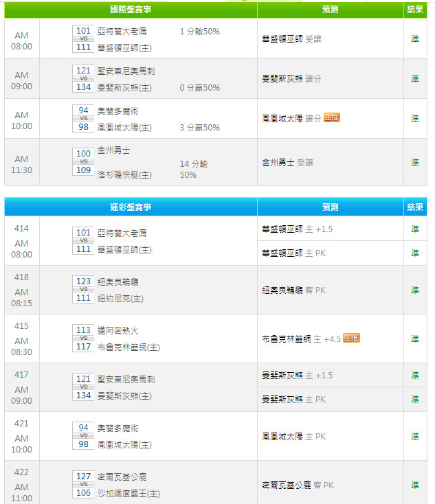Click 準 result for 紐奧良鵜鶘 客 PK
The image size is (435, 504).
(415, 290)
